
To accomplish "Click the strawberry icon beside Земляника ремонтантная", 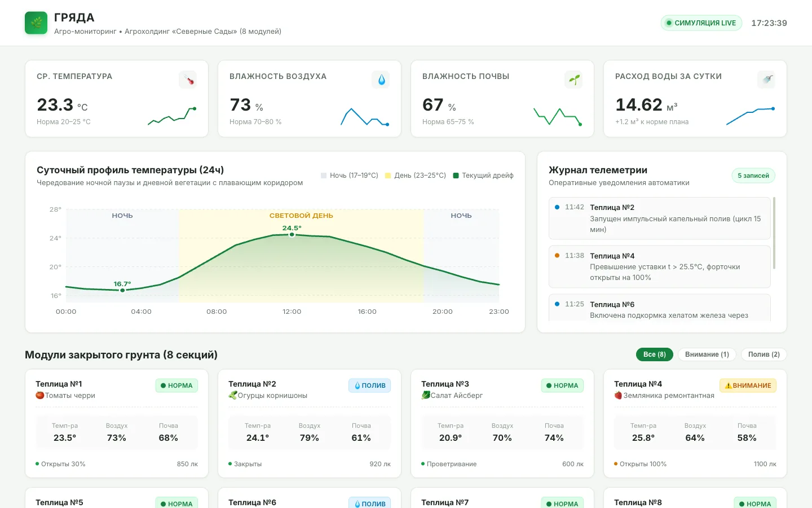I will tap(619, 395).
